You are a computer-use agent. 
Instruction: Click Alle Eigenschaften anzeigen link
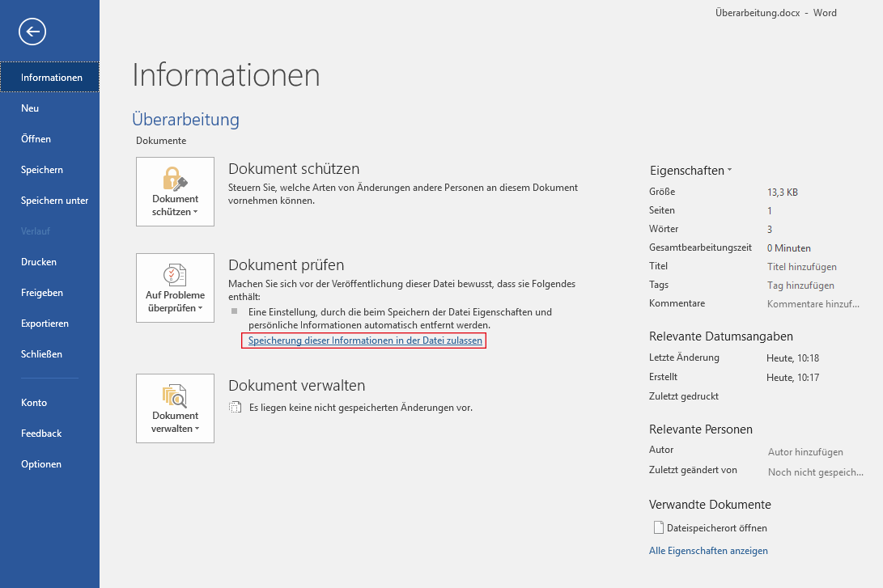coord(708,551)
